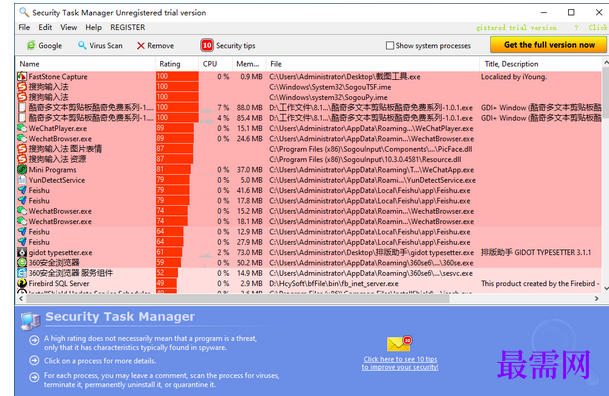This screenshot has height=396, width=609.
Task: Click the vertical scrollbar up arrow
Action: click(606, 62)
